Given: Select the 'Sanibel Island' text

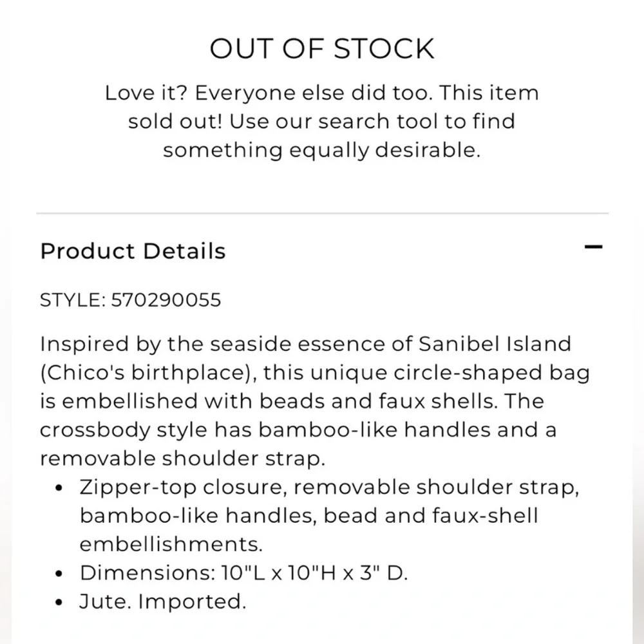Looking at the screenshot, I should 495,344.
